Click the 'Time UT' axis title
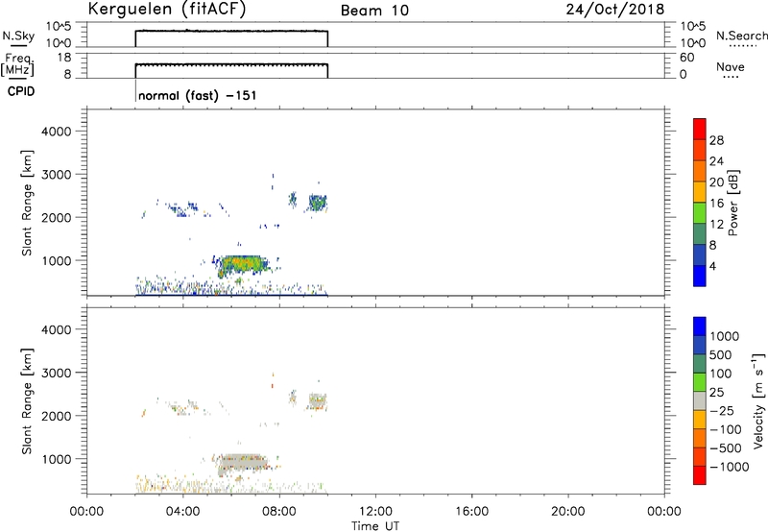The image size is (768, 532). tap(375, 526)
